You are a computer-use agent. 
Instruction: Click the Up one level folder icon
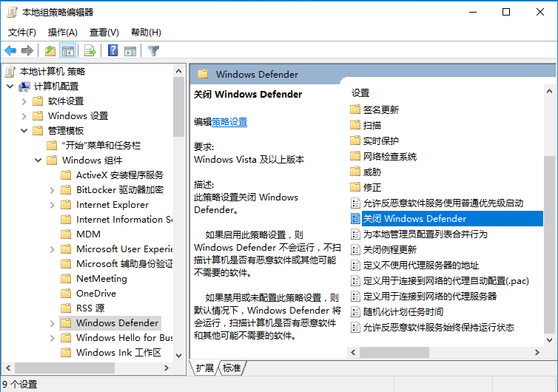[x=50, y=51]
